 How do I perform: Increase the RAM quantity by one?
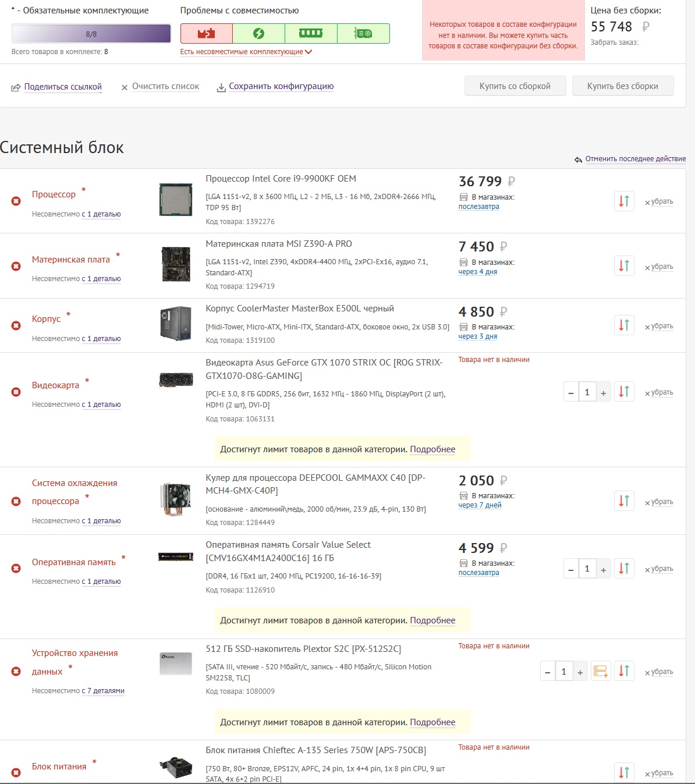[604, 569]
